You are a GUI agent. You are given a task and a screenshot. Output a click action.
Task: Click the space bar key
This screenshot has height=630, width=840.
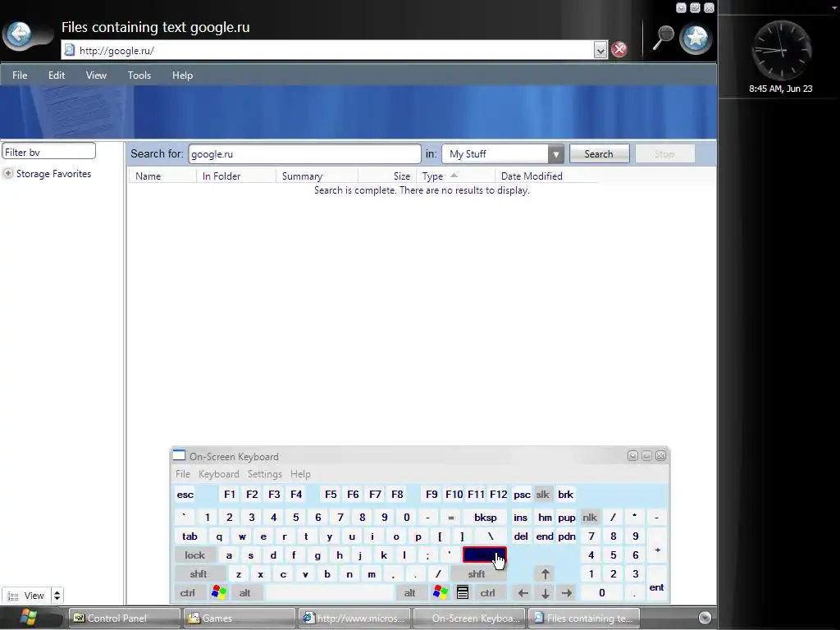(x=330, y=593)
